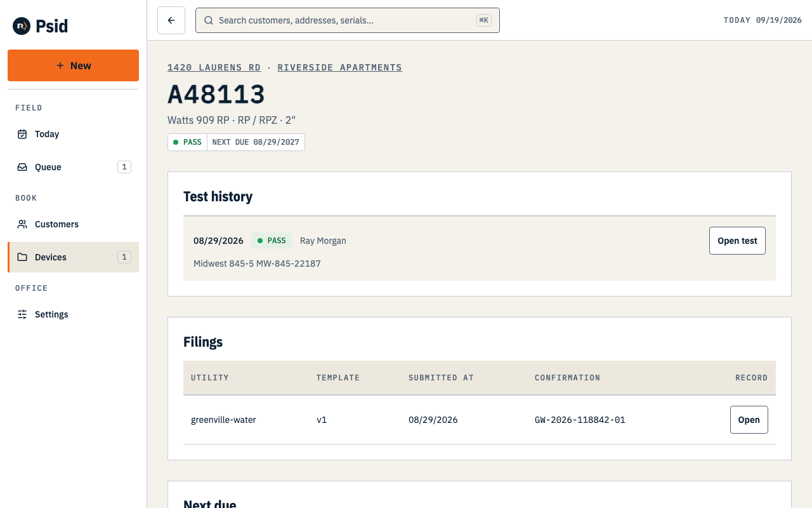Viewport: 812px width, 508px height.
Task: Follow the 1420 Laurens Rd link
Action: pyautogui.click(x=214, y=67)
